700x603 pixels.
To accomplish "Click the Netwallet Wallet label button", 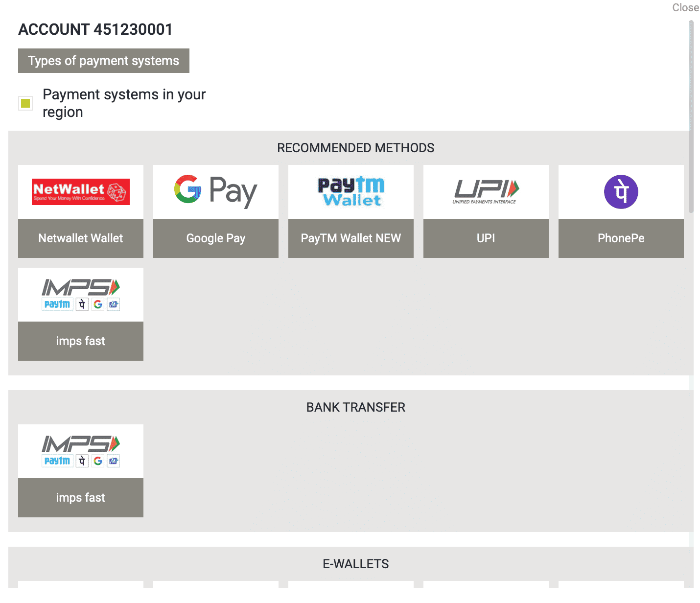I will (x=81, y=238).
